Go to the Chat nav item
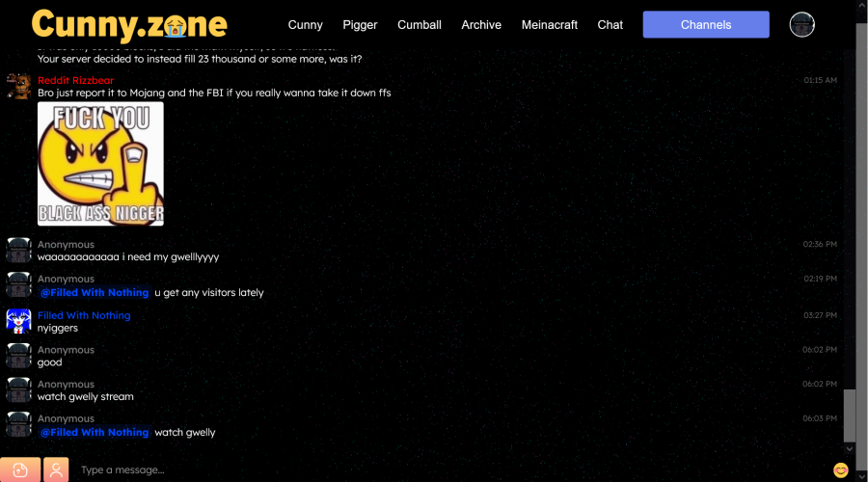Viewport: 868px width, 482px height. click(x=610, y=25)
